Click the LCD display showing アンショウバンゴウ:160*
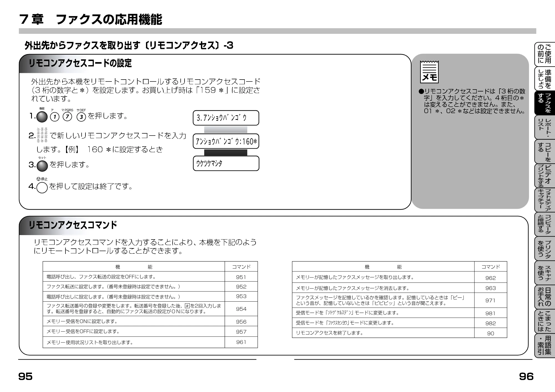The image size is (555, 392). [226, 141]
